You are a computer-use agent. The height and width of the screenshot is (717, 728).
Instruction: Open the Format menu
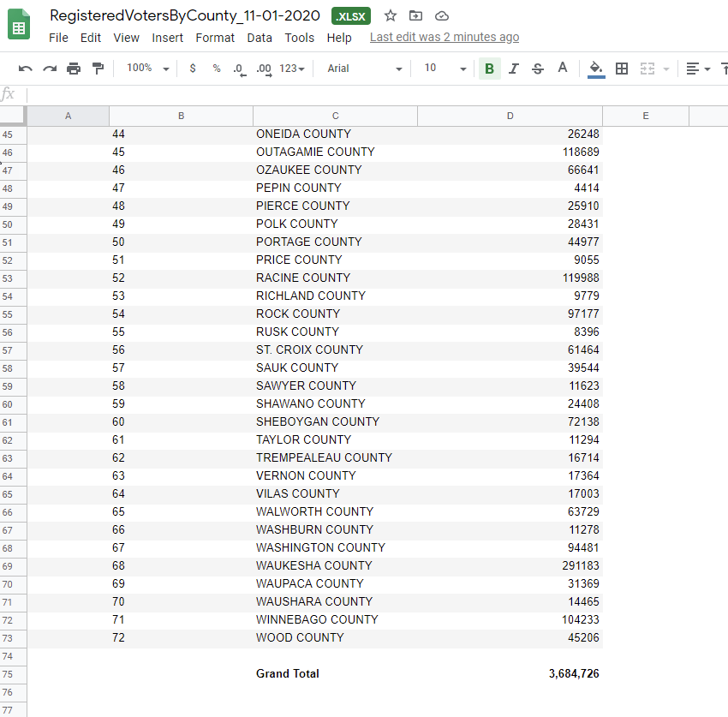click(x=215, y=38)
